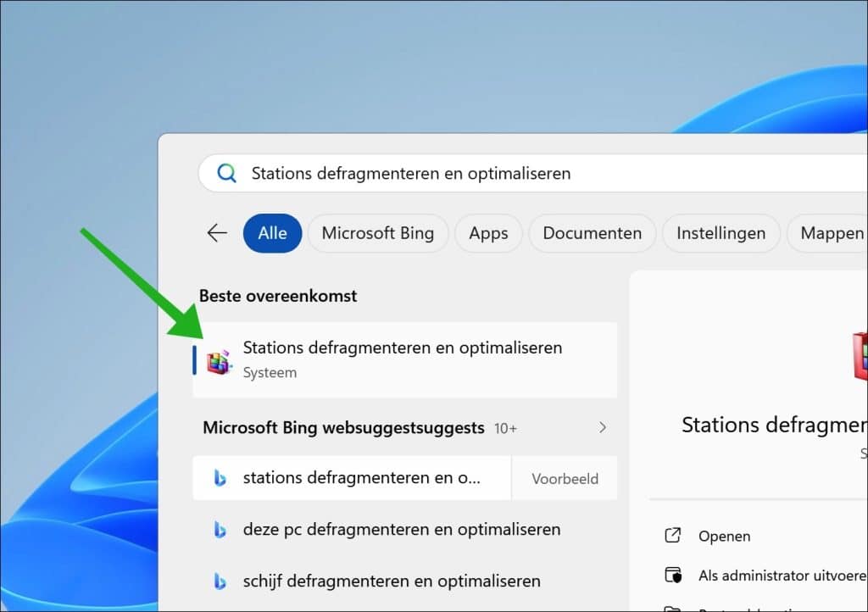Click the Disk Defragmenter app icon in Best overeenkomst
Viewport: 868px width, 612px height.
219,359
